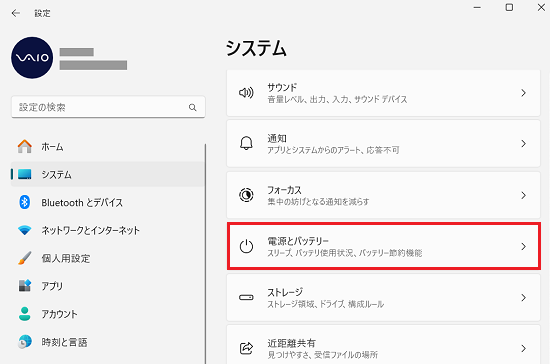
Task: Click the 近距離共有 share icon
Action: pyautogui.click(x=246, y=348)
